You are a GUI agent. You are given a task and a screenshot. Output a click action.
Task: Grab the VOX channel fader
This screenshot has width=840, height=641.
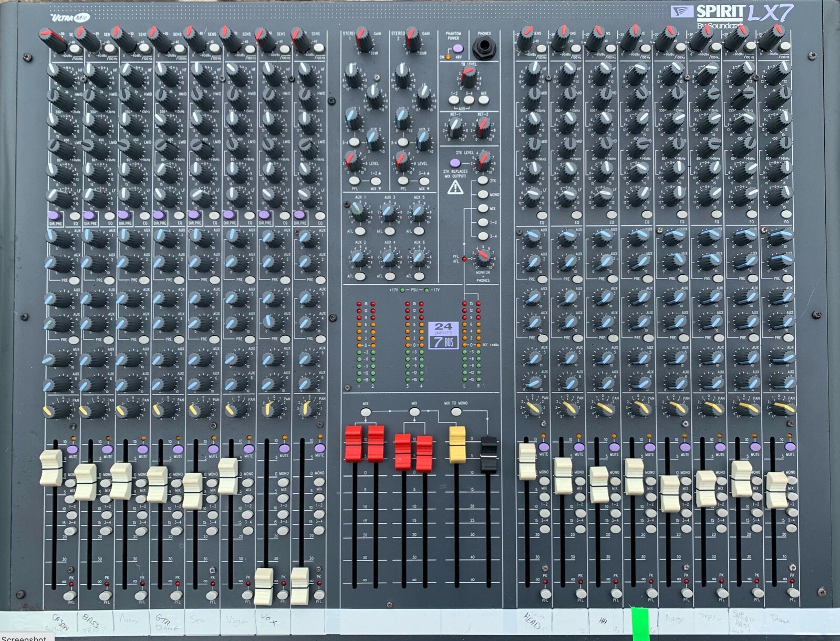coord(264,586)
